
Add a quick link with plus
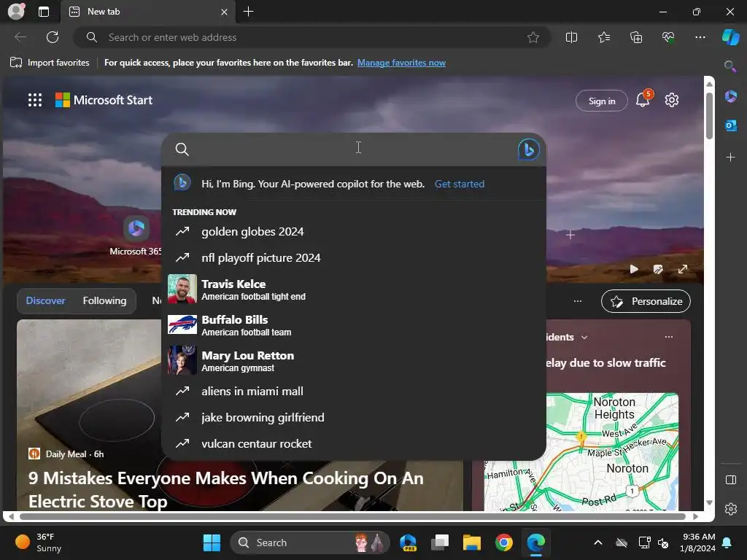click(x=570, y=235)
